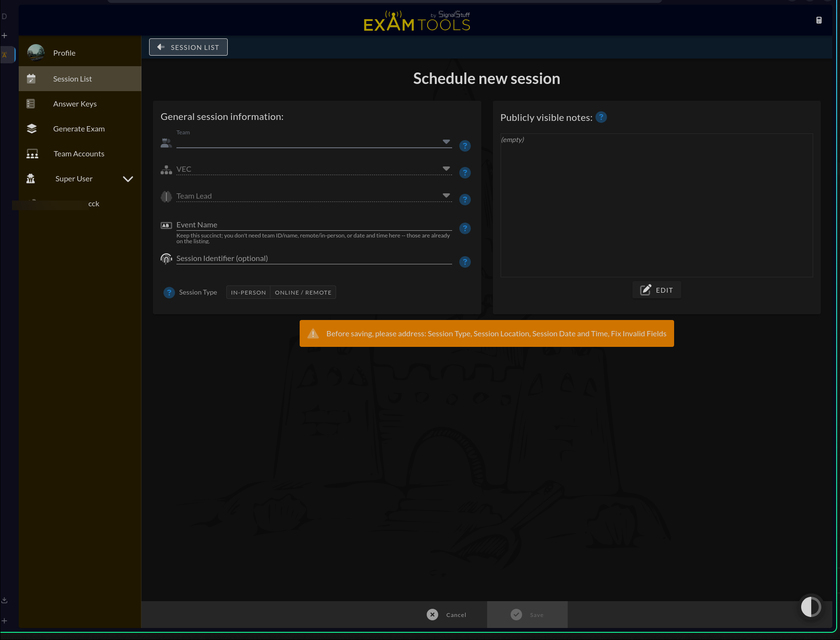840x640 pixels.
Task: Open help for the Event Name field
Action: (465, 228)
